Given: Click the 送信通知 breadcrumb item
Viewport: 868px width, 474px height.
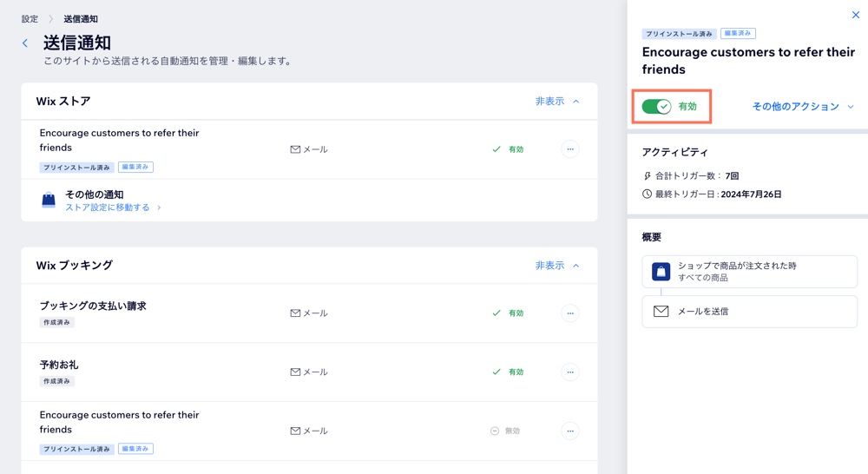Looking at the screenshot, I should pyautogui.click(x=81, y=19).
